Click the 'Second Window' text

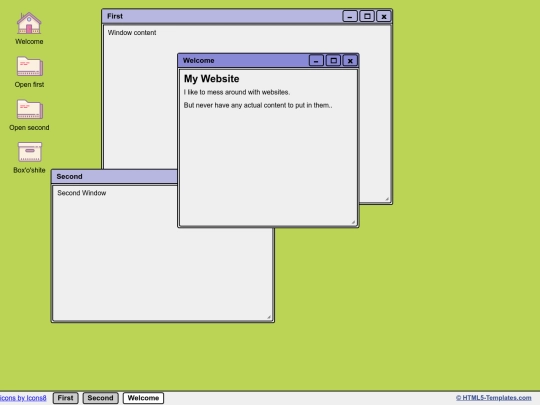click(82, 193)
